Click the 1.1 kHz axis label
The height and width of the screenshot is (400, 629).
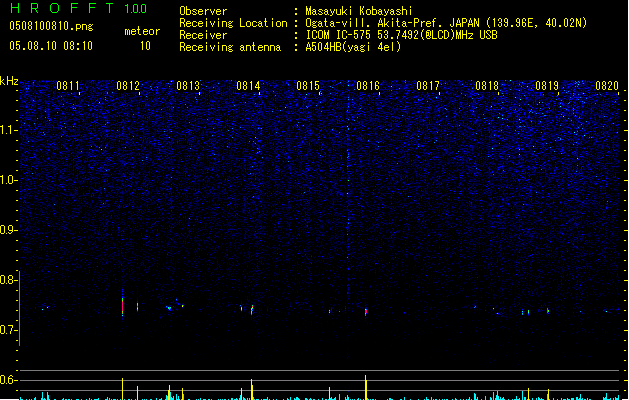[x=9, y=130]
